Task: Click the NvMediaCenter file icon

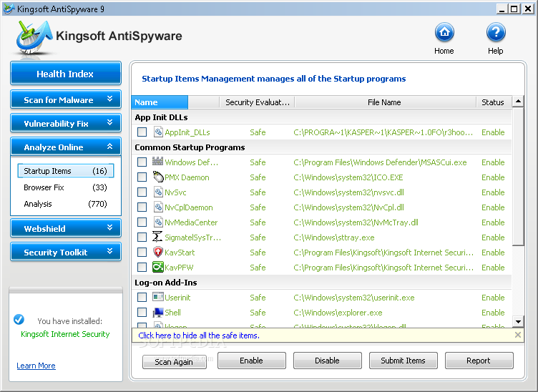Action: [x=158, y=222]
